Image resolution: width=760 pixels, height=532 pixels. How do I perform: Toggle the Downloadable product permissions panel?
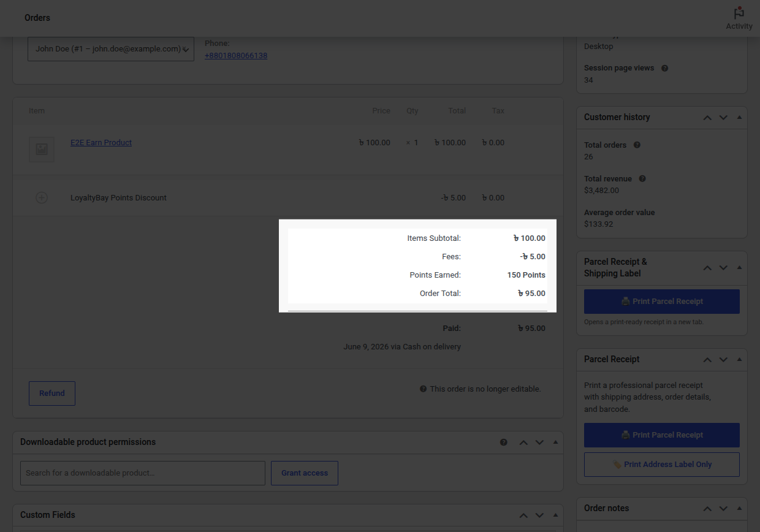coord(555,442)
